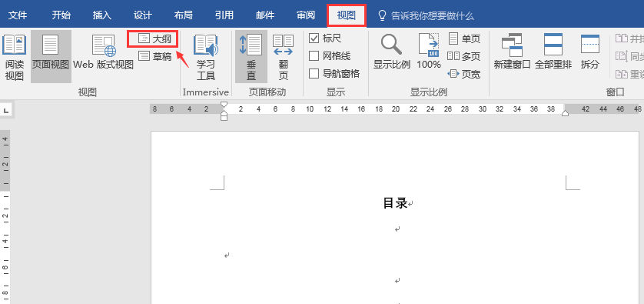This screenshot has width=644, height=304.
Task: Set zoom to 100%
Action: click(x=428, y=52)
